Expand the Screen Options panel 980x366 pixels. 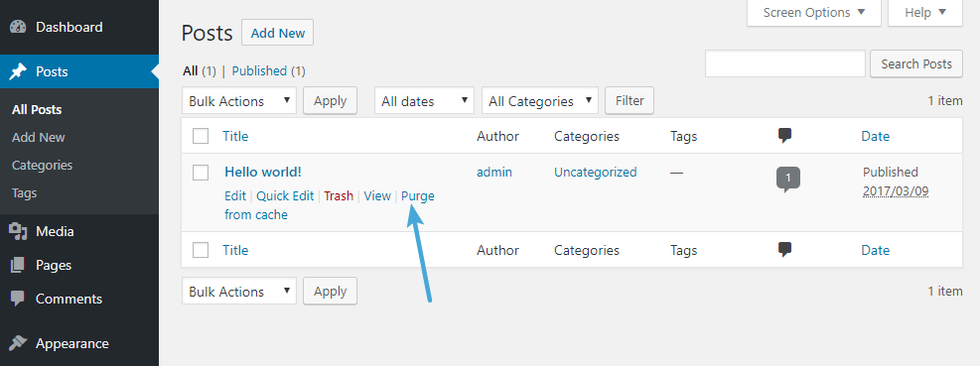(814, 13)
